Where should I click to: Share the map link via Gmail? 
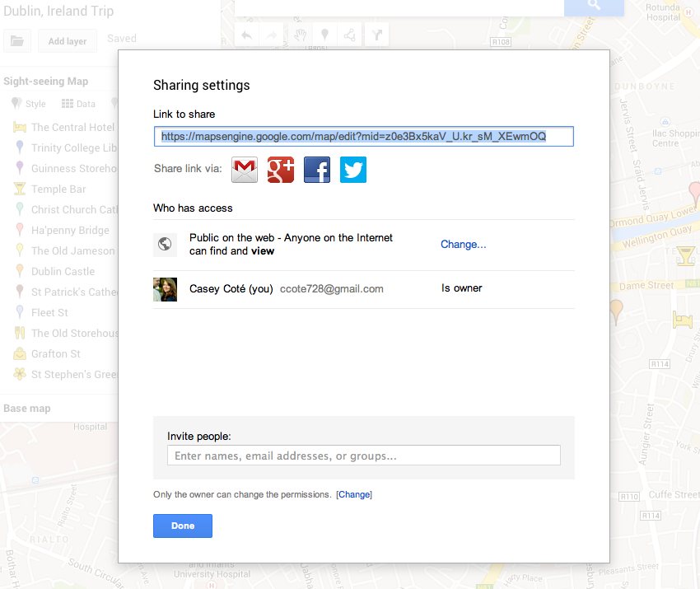pyautogui.click(x=244, y=170)
